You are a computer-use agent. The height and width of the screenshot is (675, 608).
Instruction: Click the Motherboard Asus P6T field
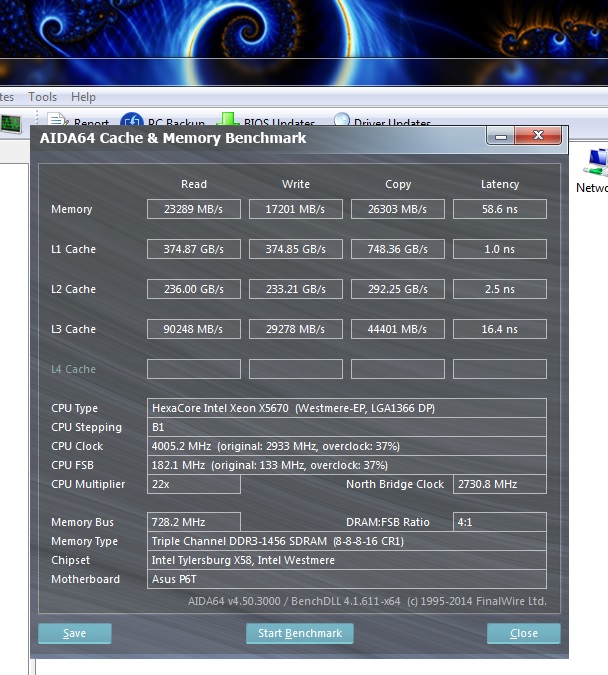coord(347,579)
